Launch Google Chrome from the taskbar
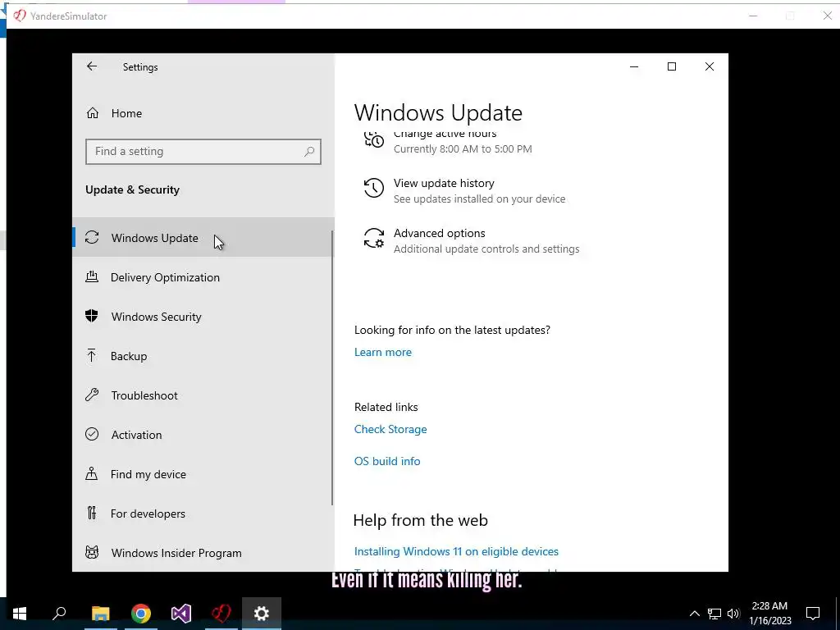This screenshot has height=630, width=840. click(141, 614)
